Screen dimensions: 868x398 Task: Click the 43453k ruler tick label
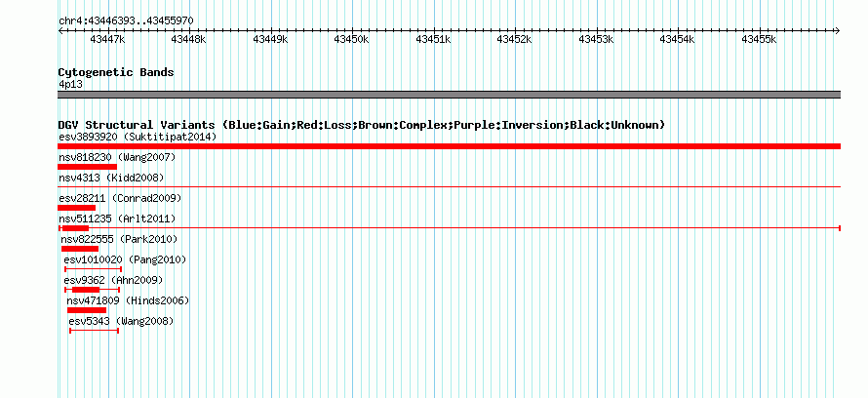596,39
